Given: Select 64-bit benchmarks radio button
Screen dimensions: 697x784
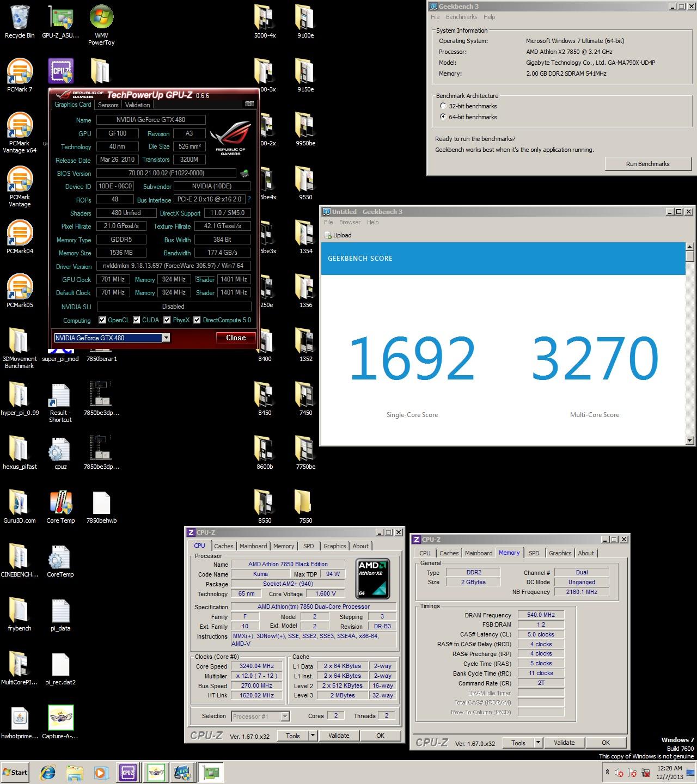Looking at the screenshot, I should coord(443,117).
